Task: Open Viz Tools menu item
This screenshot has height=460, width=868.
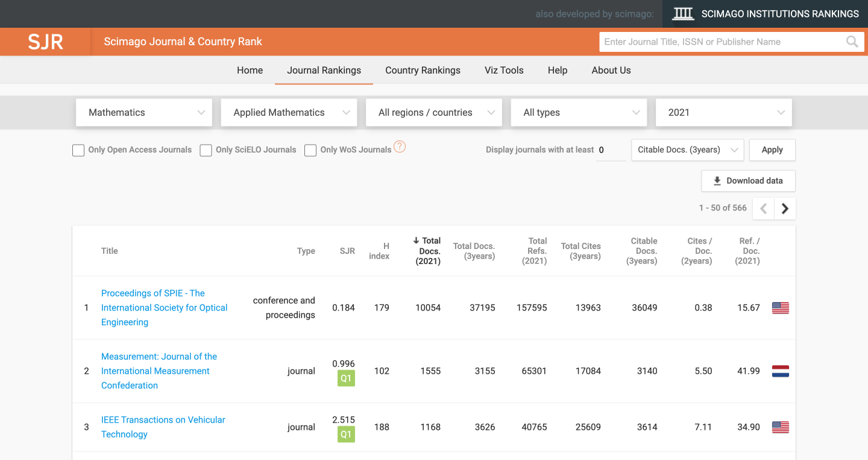Action: (x=504, y=70)
